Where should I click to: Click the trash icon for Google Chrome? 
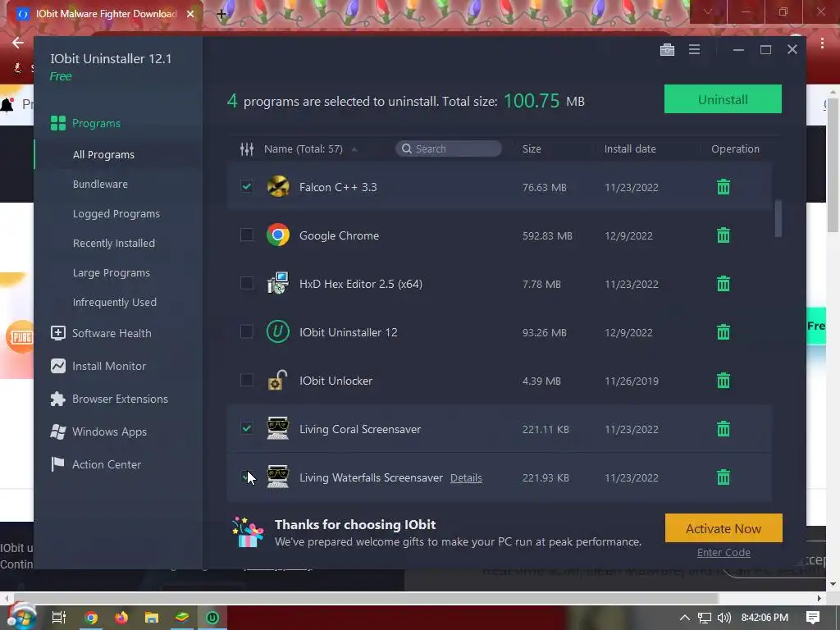tap(724, 235)
